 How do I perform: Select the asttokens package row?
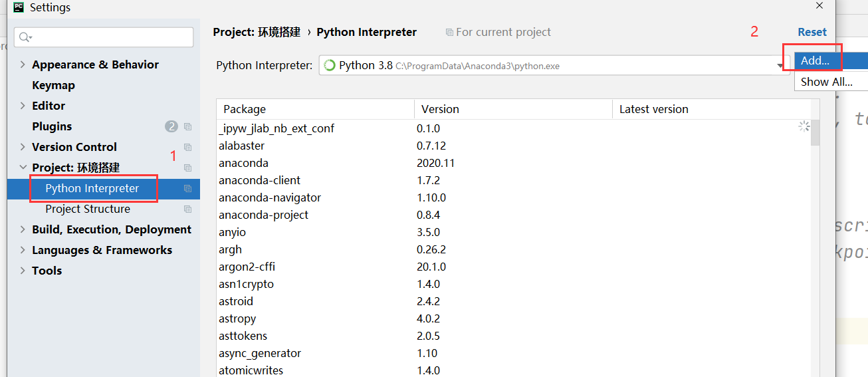click(x=514, y=336)
